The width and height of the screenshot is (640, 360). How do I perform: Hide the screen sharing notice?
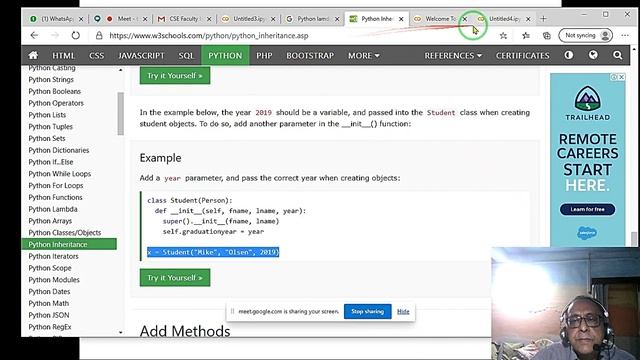pos(403,311)
